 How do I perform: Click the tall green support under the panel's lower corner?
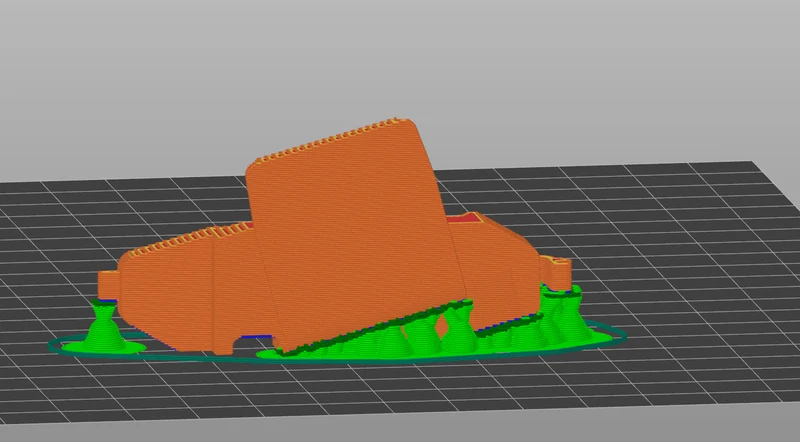[x=459, y=327]
